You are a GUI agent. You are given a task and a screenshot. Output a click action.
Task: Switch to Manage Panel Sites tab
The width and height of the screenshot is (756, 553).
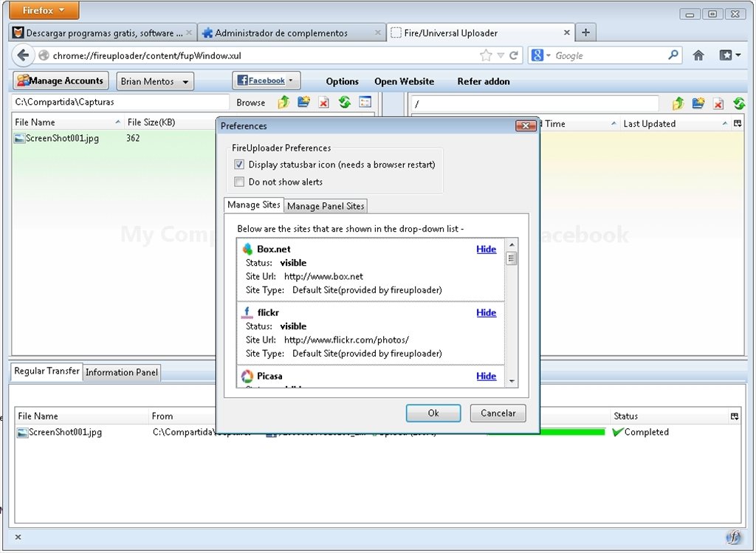click(x=326, y=206)
